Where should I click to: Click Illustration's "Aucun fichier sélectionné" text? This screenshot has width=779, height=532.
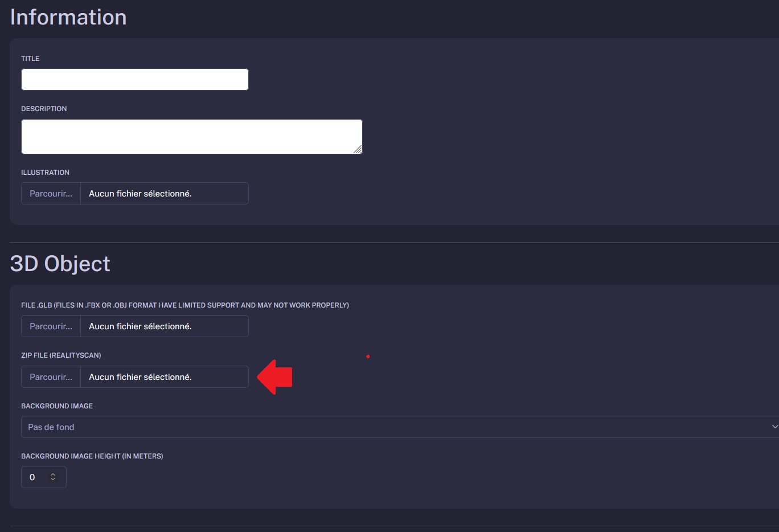140,194
